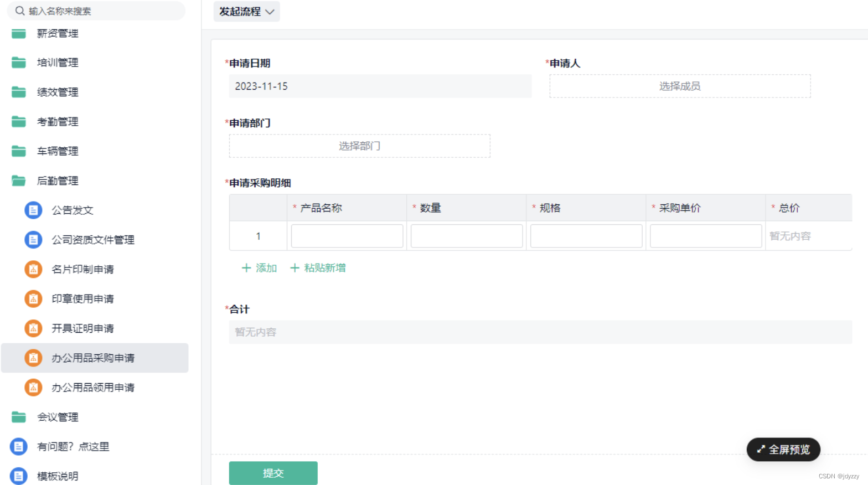Image resolution: width=868 pixels, height=485 pixels.
Task: Expand the 培训管理 folder
Action: coord(58,63)
